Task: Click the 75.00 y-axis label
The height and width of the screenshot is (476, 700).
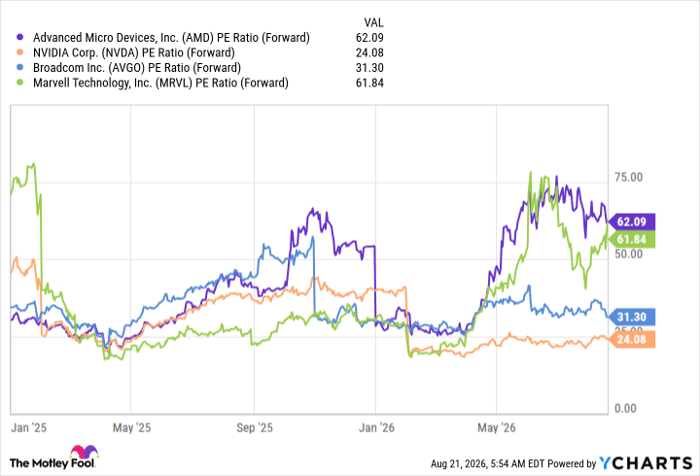Action: [629, 177]
